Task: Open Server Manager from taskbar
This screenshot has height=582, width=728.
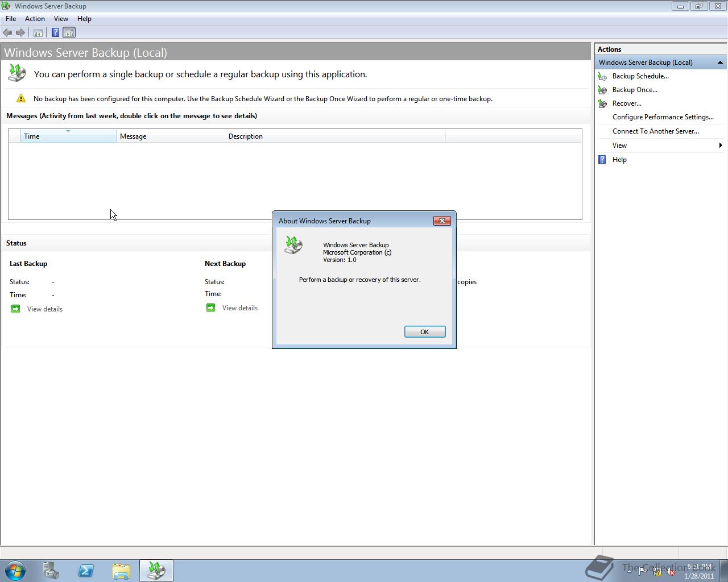Action: click(51, 571)
